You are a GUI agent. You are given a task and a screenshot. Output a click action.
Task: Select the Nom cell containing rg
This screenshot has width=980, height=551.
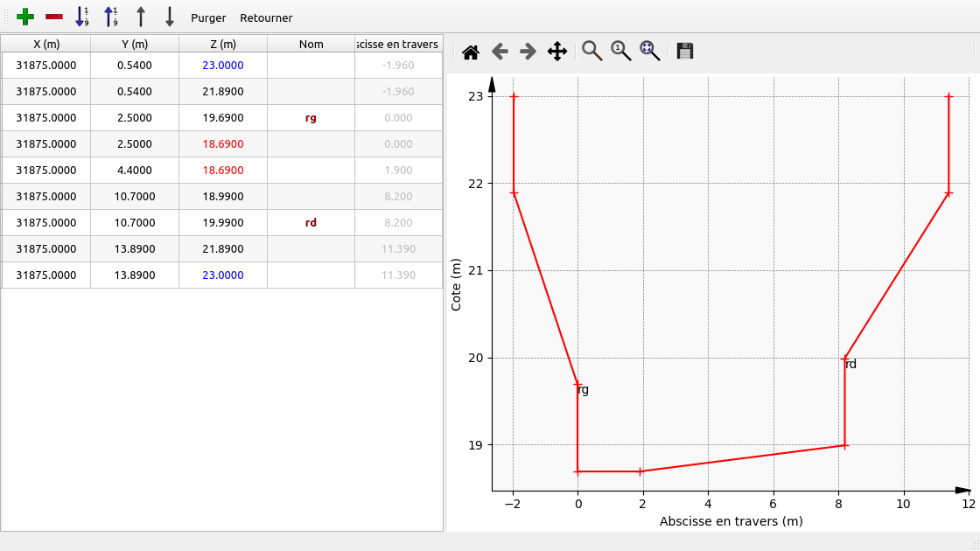[311, 117]
